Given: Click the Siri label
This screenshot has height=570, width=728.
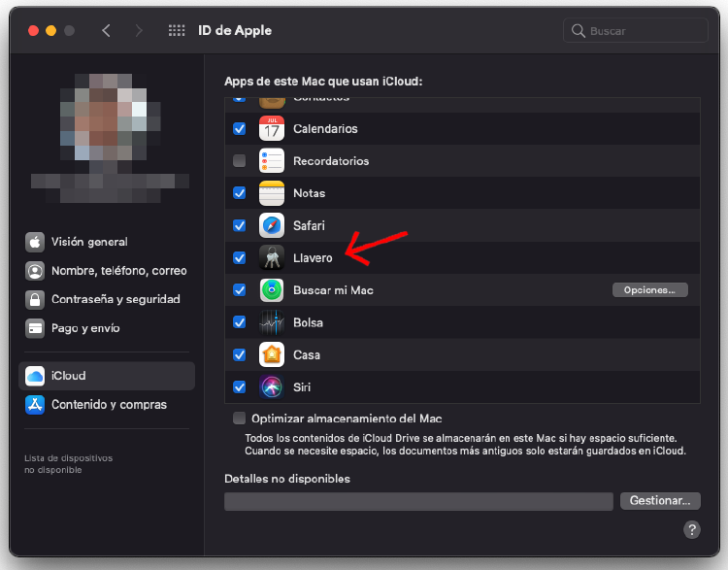Looking at the screenshot, I should click(302, 387).
